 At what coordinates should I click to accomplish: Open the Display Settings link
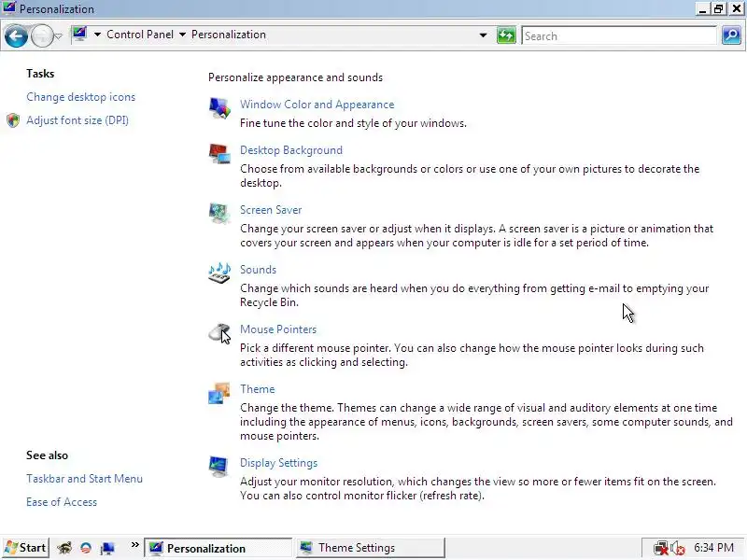[278, 463]
